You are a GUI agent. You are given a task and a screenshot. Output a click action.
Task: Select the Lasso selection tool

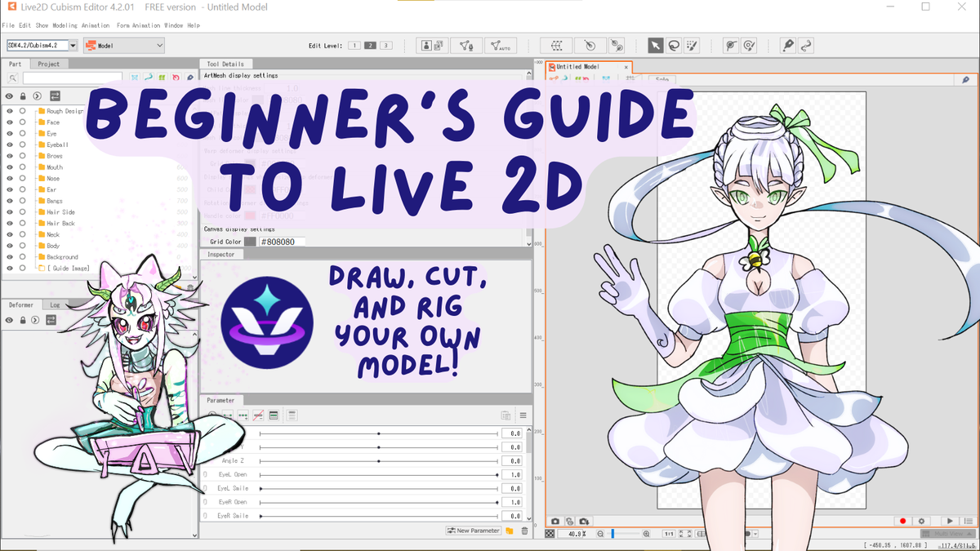tap(672, 45)
